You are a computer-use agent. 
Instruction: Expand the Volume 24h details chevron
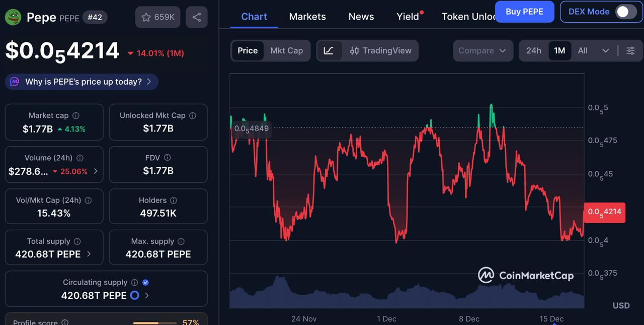pyautogui.click(x=96, y=170)
